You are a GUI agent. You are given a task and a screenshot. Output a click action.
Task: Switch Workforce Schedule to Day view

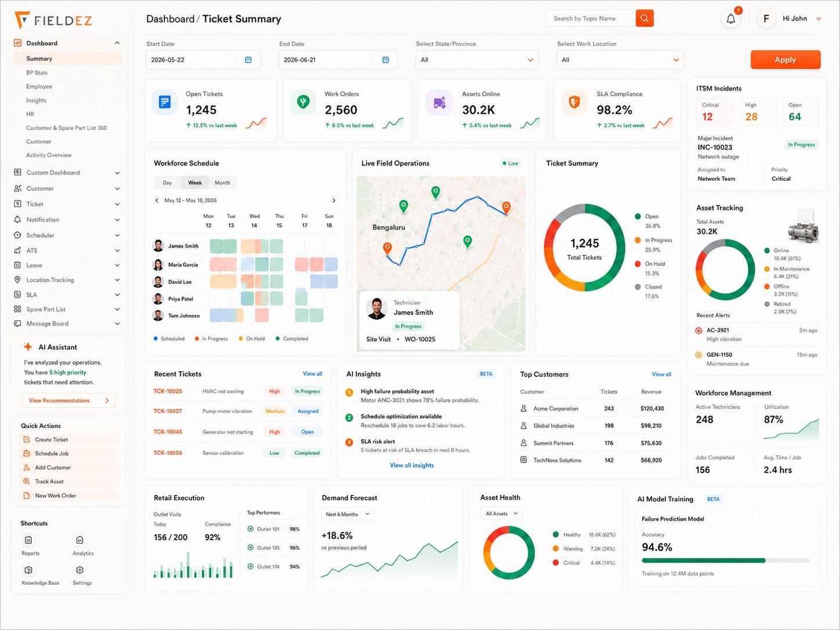pos(167,183)
